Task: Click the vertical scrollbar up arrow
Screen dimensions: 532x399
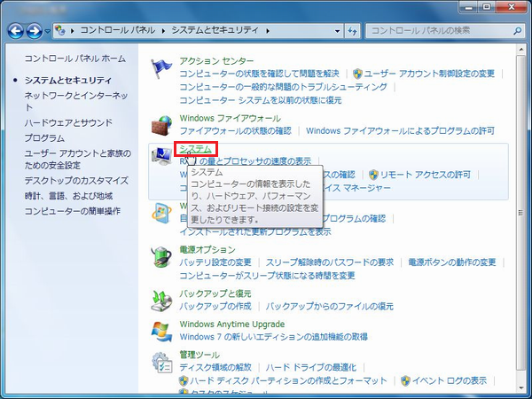Action: click(520, 50)
